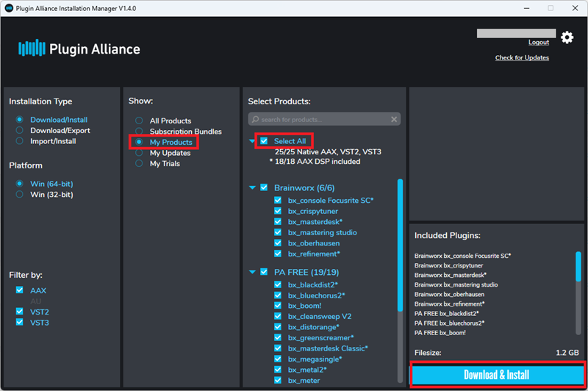Collapse the PA FREE (19/19) group
The height and width of the screenshot is (391, 588).
(x=253, y=272)
